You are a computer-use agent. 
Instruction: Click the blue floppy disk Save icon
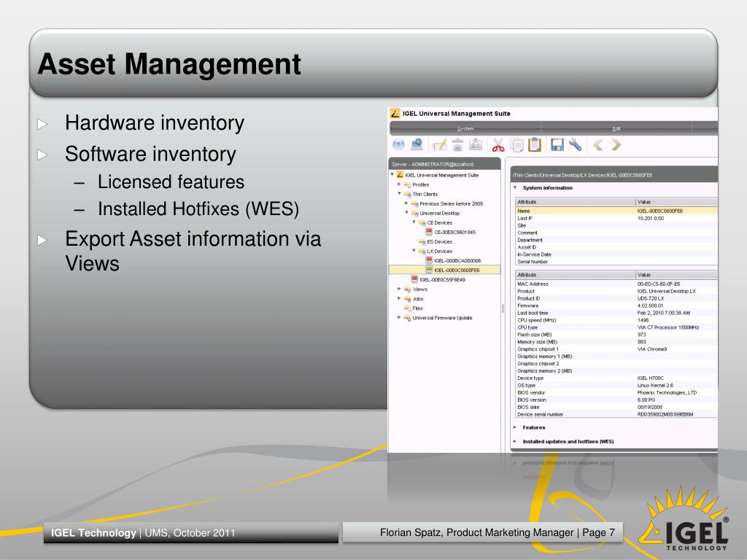[557, 145]
